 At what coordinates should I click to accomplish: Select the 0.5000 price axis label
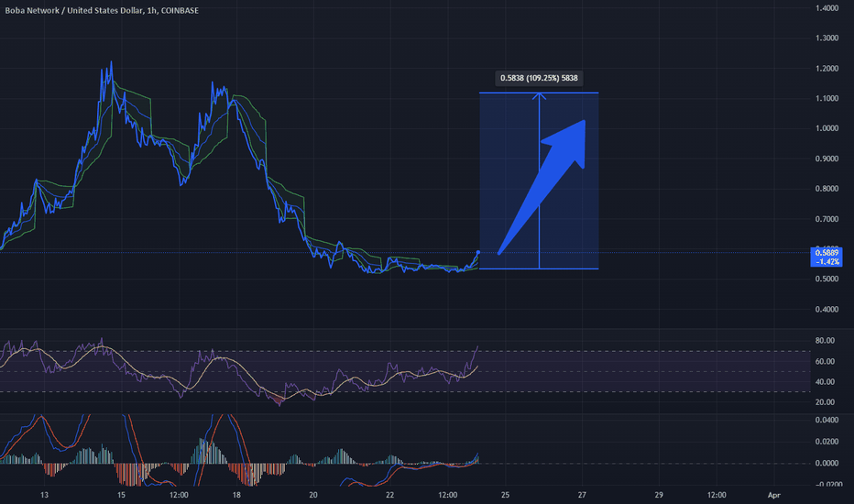827,279
